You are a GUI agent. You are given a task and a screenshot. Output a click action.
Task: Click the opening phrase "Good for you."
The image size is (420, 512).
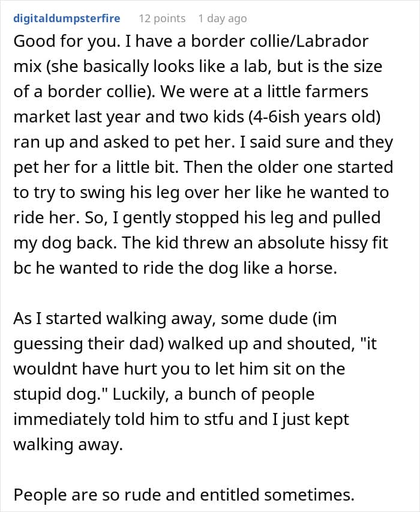65,41
